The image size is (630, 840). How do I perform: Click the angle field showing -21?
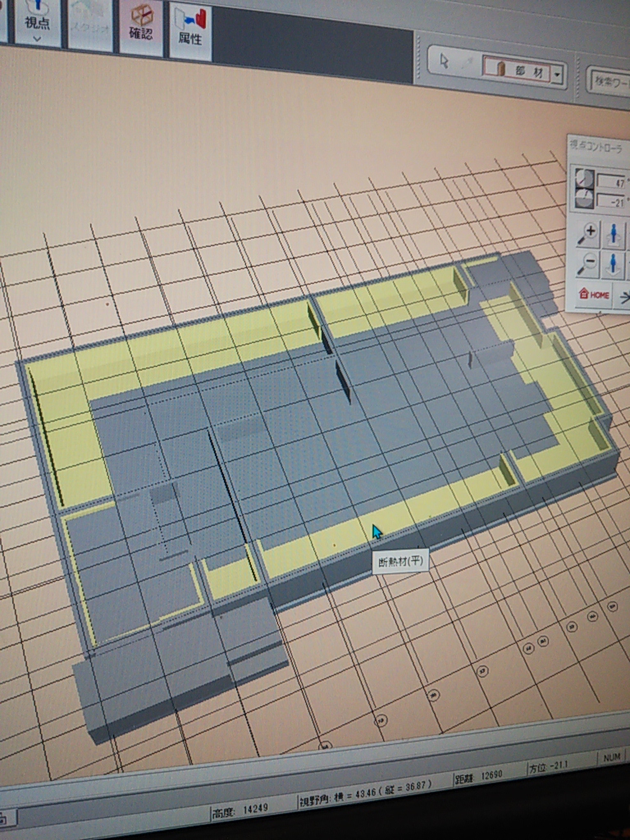pos(611,201)
